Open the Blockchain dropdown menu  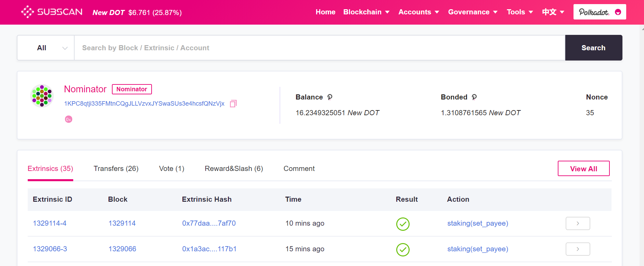click(366, 12)
